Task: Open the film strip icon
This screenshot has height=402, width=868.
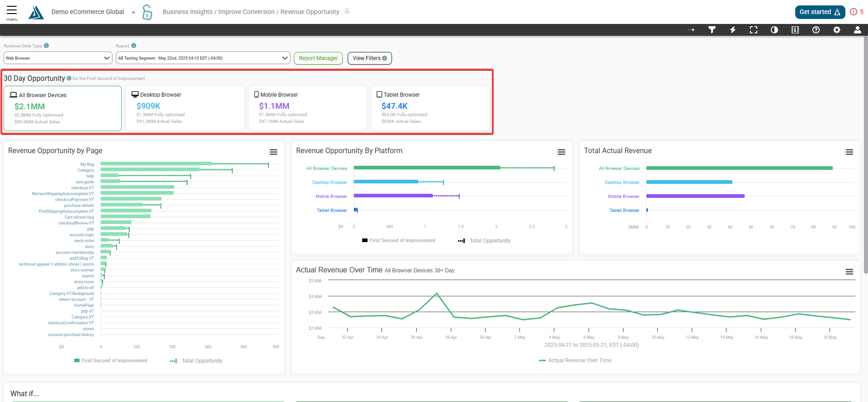Action: 795,30
